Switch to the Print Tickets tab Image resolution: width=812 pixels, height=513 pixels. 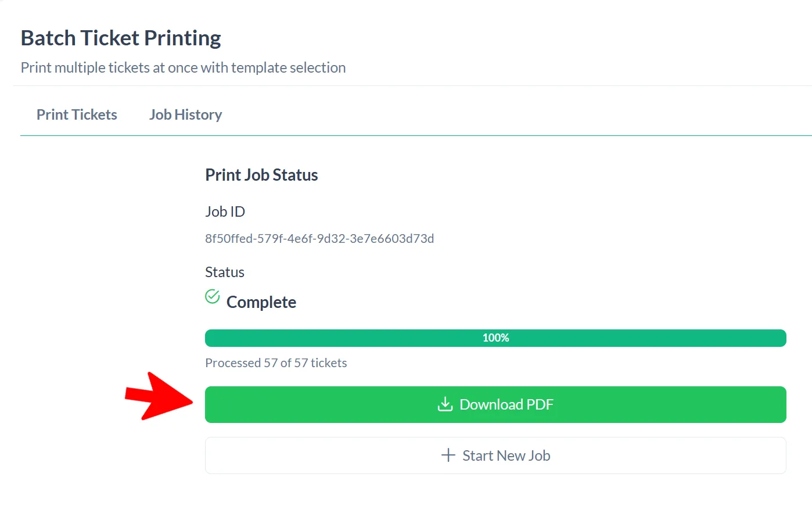[77, 114]
